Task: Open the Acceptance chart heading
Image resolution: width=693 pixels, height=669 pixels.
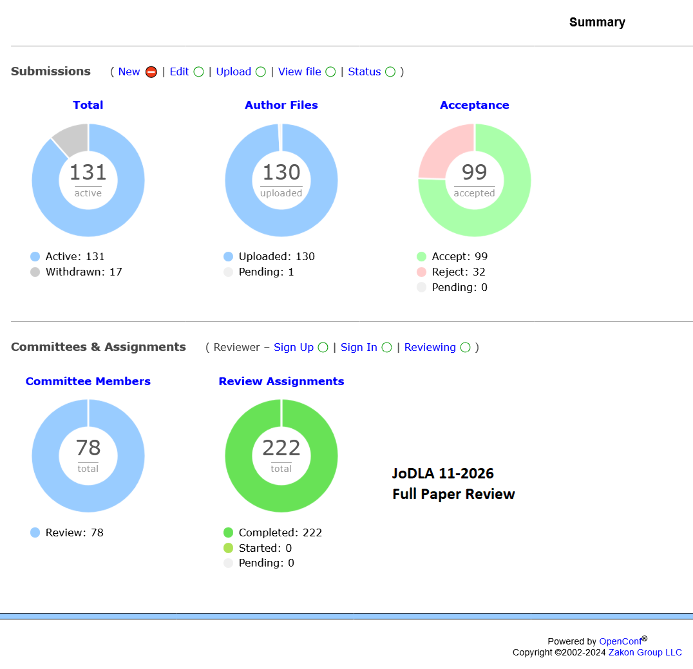Action: click(474, 105)
